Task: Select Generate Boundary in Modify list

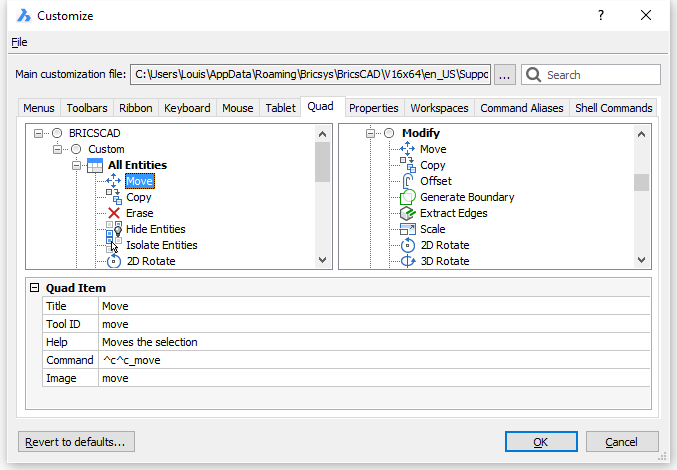Action: (467, 197)
